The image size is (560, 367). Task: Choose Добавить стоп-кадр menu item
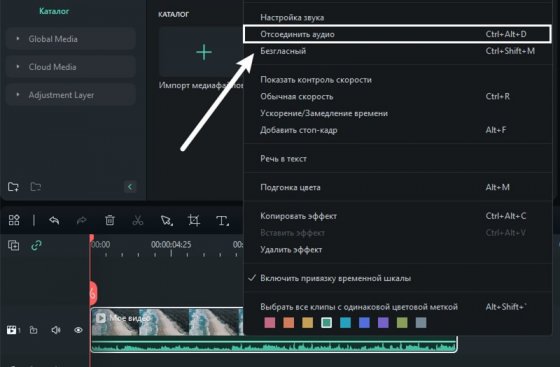click(398, 130)
